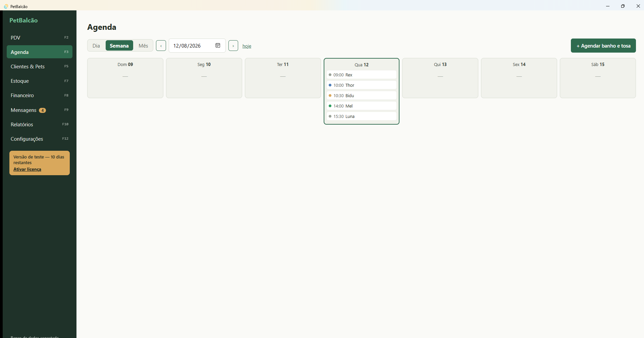Image resolution: width=644 pixels, height=338 pixels.
Task: Click Agendar banho e tosa button
Action: tap(603, 46)
